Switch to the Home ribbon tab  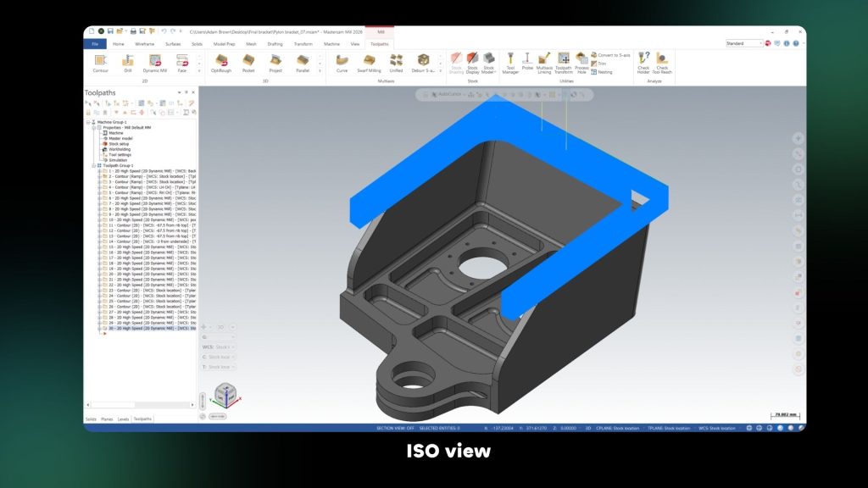119,44
